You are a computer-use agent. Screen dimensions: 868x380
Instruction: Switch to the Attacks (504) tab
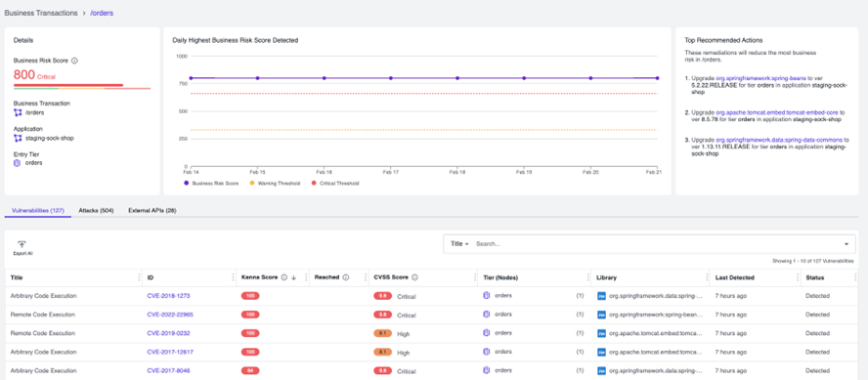click(96, 211)
